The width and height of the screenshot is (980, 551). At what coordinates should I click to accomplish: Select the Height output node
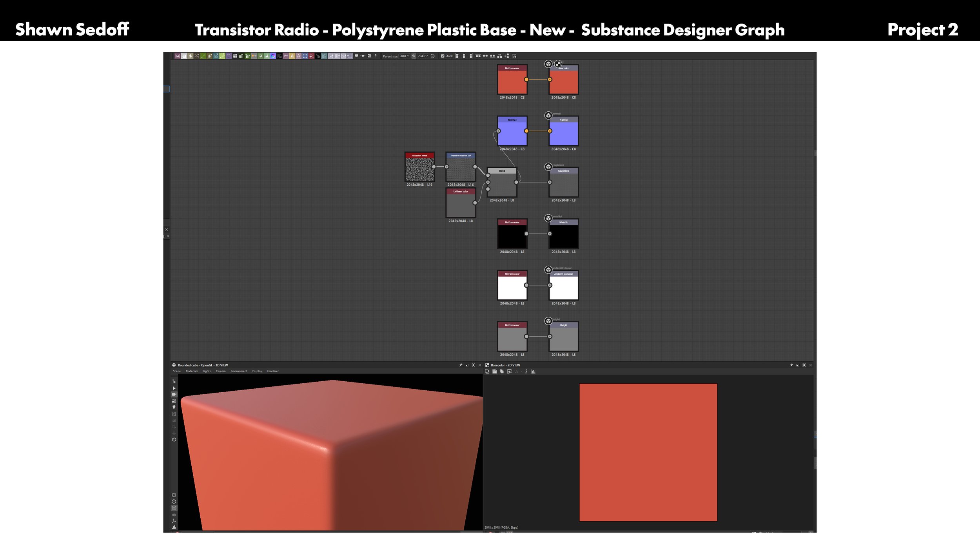point(564,337)
